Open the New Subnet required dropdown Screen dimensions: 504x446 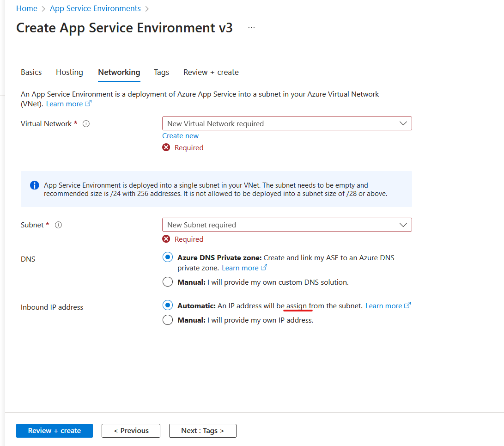[286, 225]
